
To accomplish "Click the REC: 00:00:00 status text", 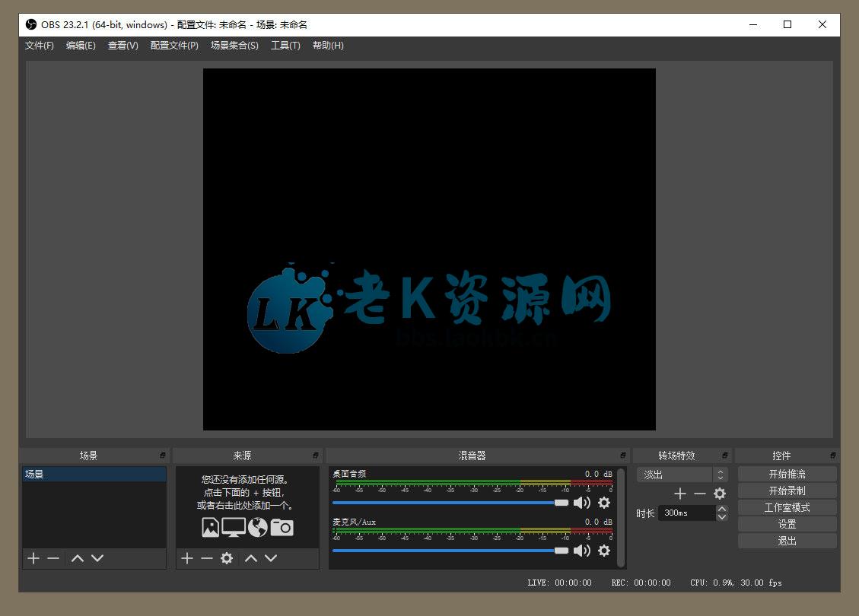I will click(x=641, y=583).
